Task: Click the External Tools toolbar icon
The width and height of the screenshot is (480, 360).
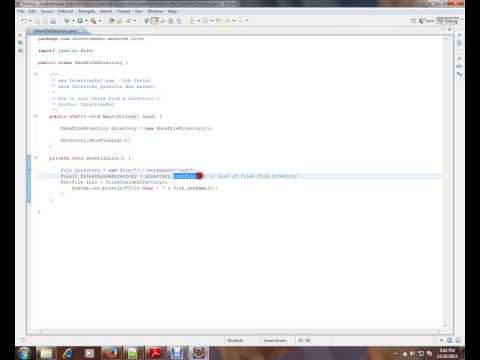Action: click(93, 21)
